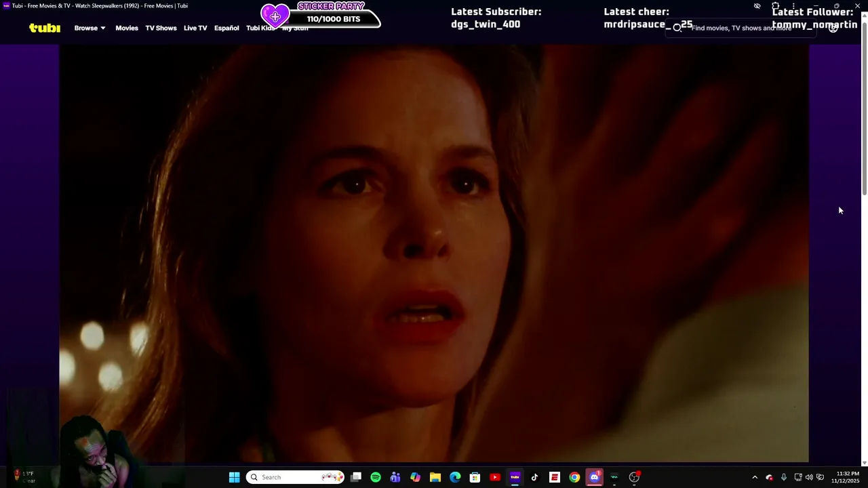Click the red system tray icon
The width and height of the screenshot is (868, 488).
(x=769, y=477)
